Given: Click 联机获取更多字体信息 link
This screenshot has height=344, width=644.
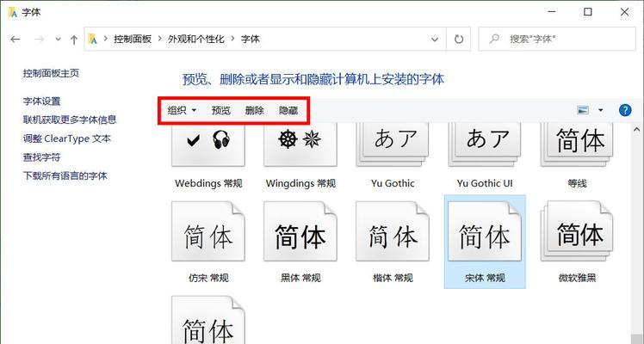Looking at the screenshot, I should tap(70, 120).
